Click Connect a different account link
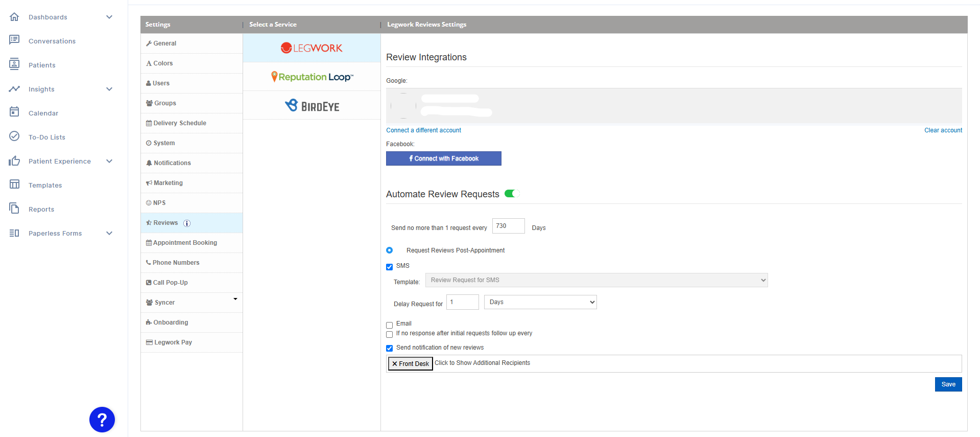Image resolution: width=980 pixels, height=437 pixels. click(423, 130)
